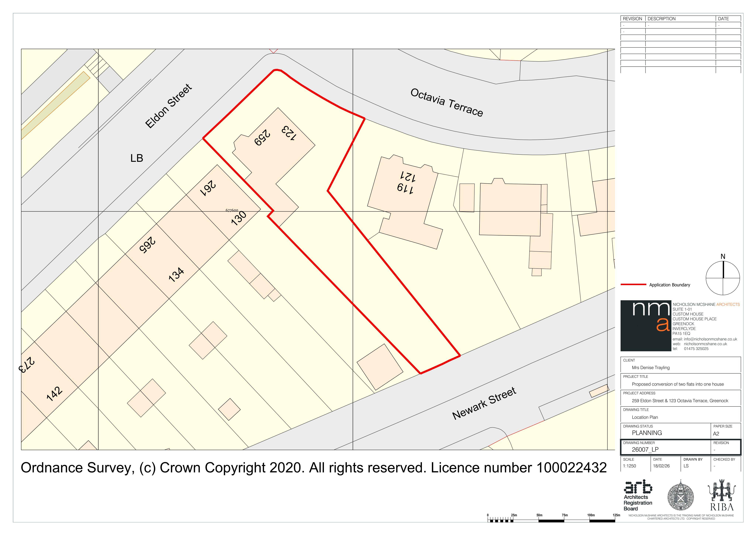756x535 pixels.
Task: Click house number 123 on the map
Action: [x=289, y=133]
